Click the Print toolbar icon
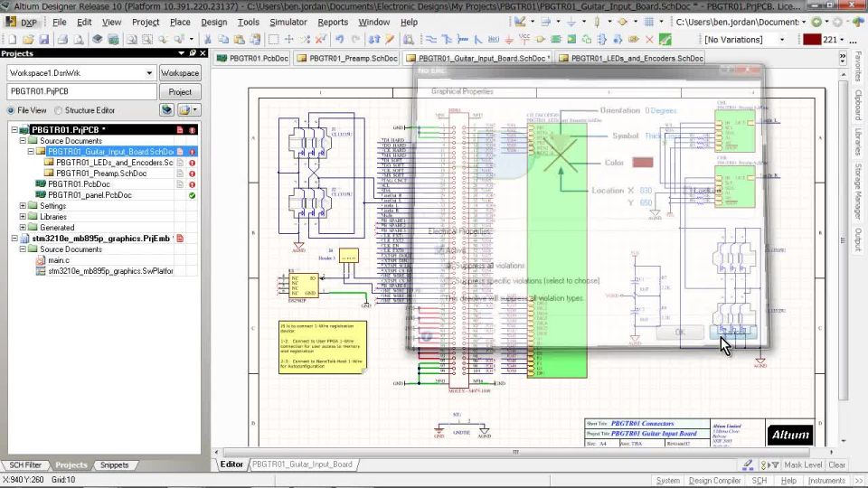Viewport: 868px width, 488px height. [x=62, y=40]
